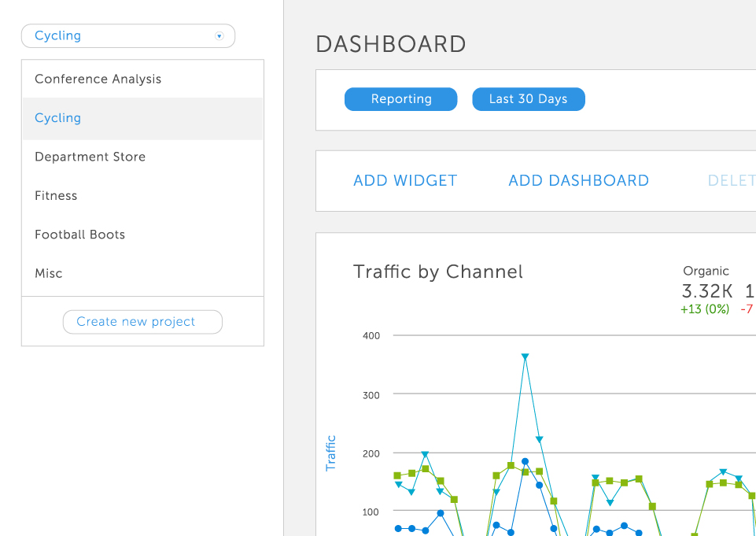The image size is (756, 536).
Task: Click the 100 y-axis tick label
Action: (371, 512)
